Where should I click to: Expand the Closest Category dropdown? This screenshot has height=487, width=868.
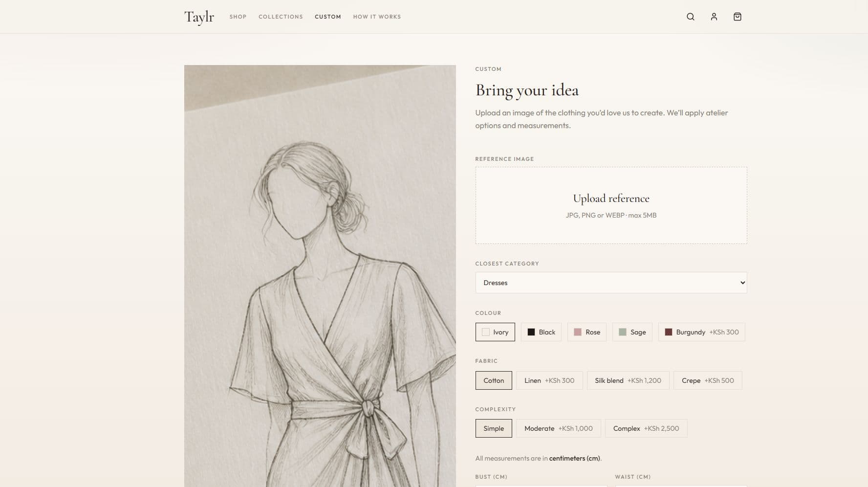tap(611, 283)
